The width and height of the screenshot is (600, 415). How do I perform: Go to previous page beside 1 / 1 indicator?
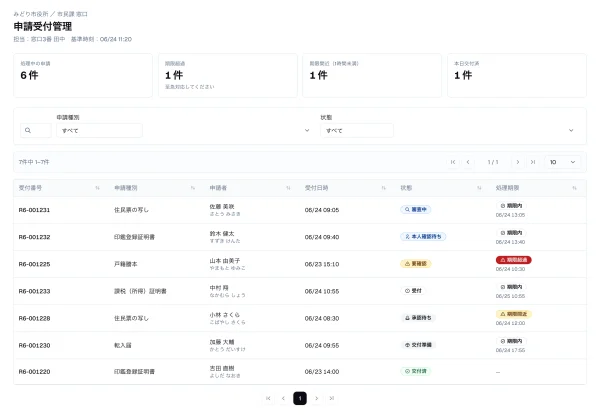click(x=468, y=162)
